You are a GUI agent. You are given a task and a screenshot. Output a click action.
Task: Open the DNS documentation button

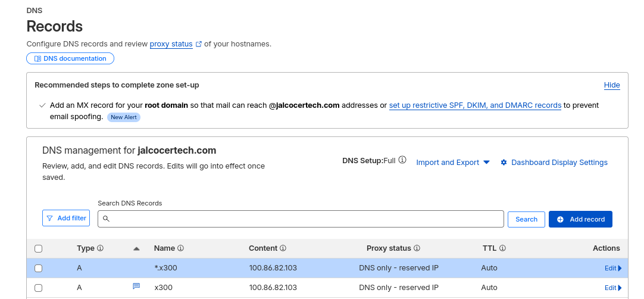click(x=70, y=58)
